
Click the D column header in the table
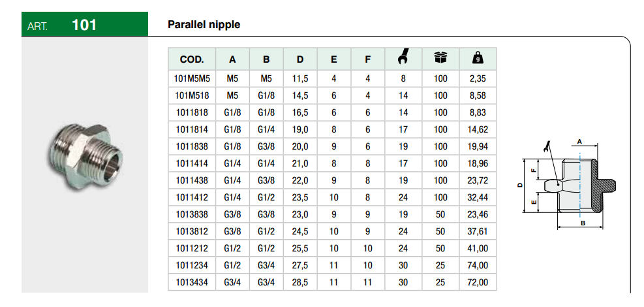(300, 59)
